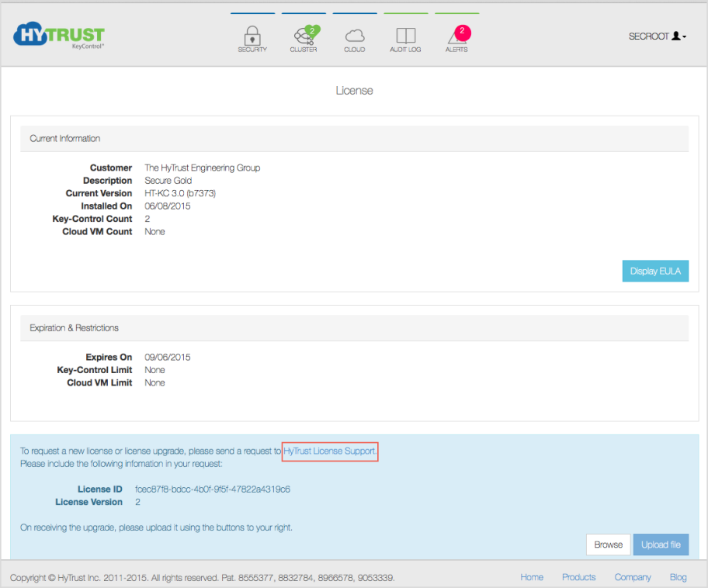Click the Expiration & Restrictions section header

point(355,328)
